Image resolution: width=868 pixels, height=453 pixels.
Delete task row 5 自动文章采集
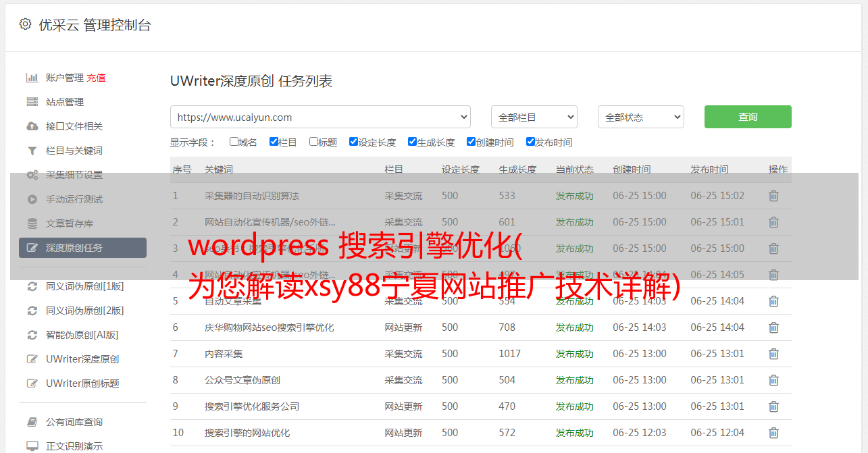773,301
